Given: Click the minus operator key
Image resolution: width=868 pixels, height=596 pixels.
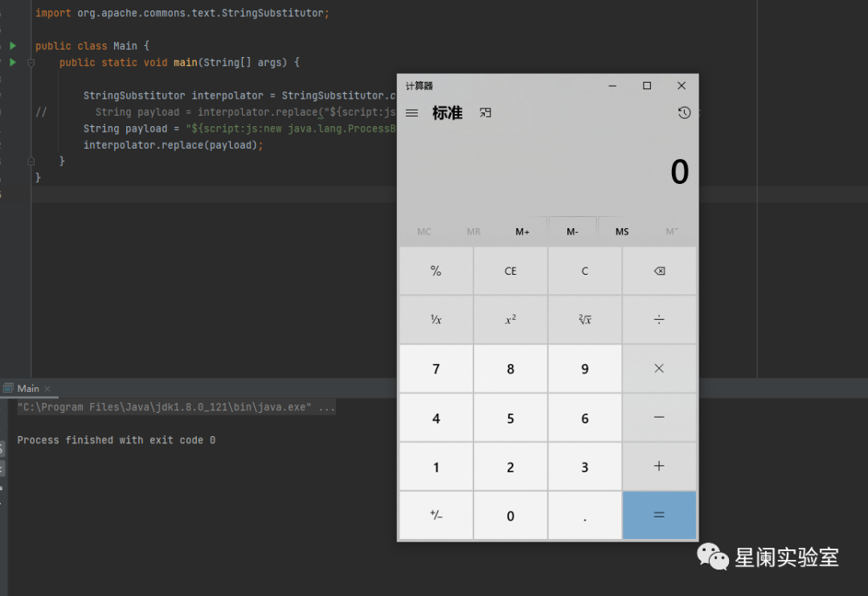Looking at the screenshot, I should pyautogui.click(x=659, y=417).
